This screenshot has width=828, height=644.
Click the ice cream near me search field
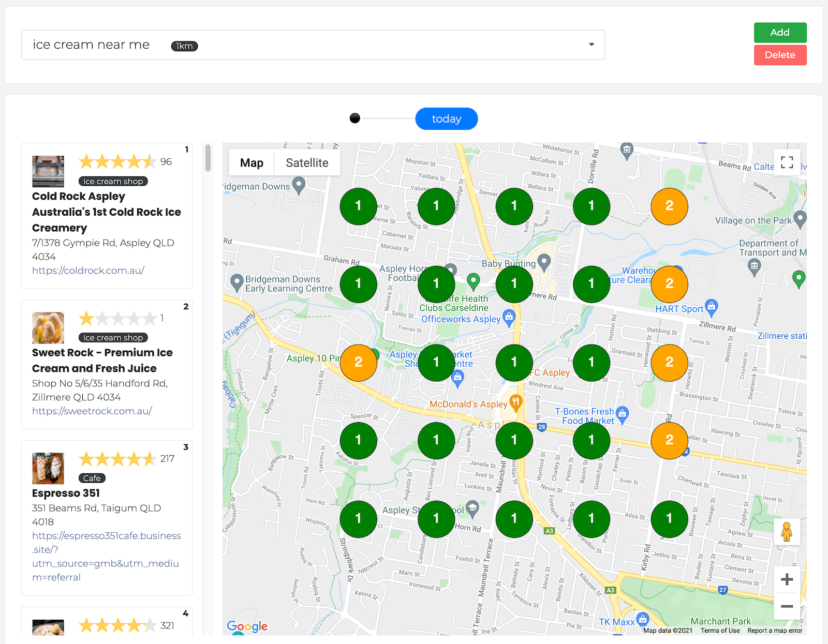click(313, 45)
